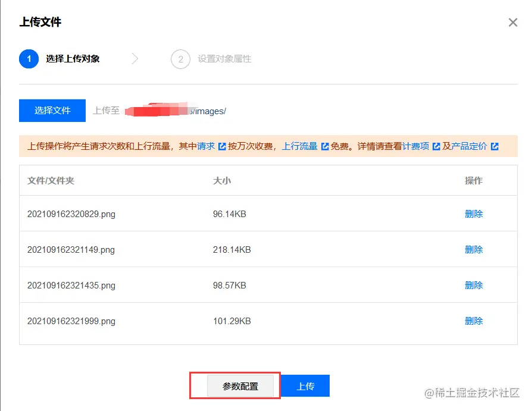Open the 参数配置 settings button
Image resolution: width=532 pixels, height=411 pixels.
240,386
